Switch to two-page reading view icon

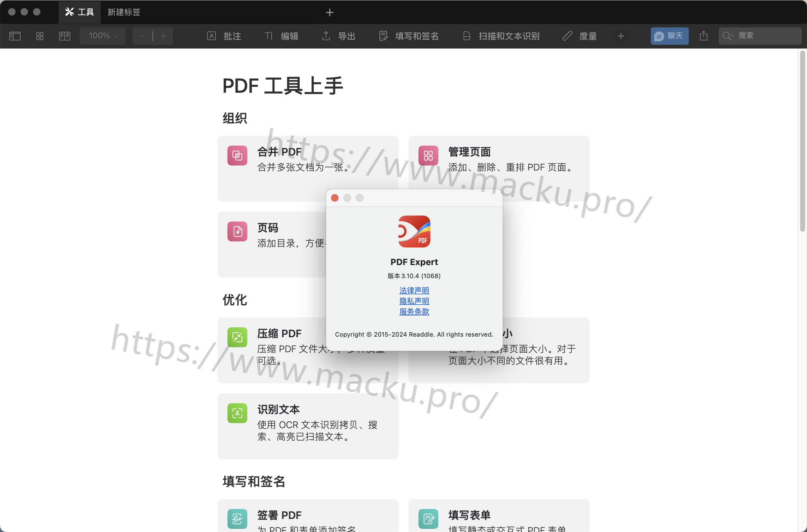[64, 36]
